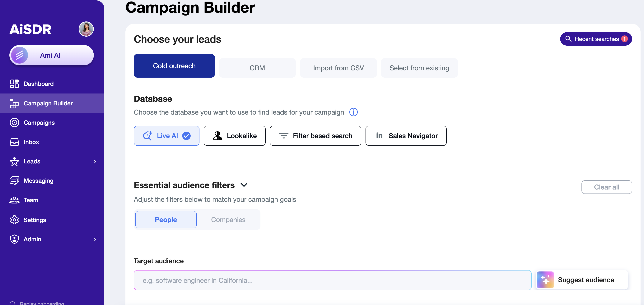
Task: Open Recent searches
Action: coord(596,39)
